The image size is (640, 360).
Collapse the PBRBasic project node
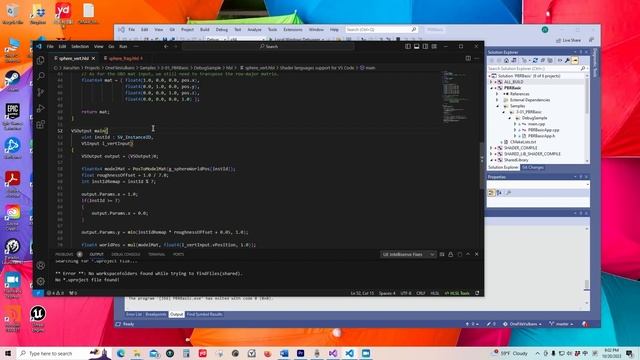point(491,88)
